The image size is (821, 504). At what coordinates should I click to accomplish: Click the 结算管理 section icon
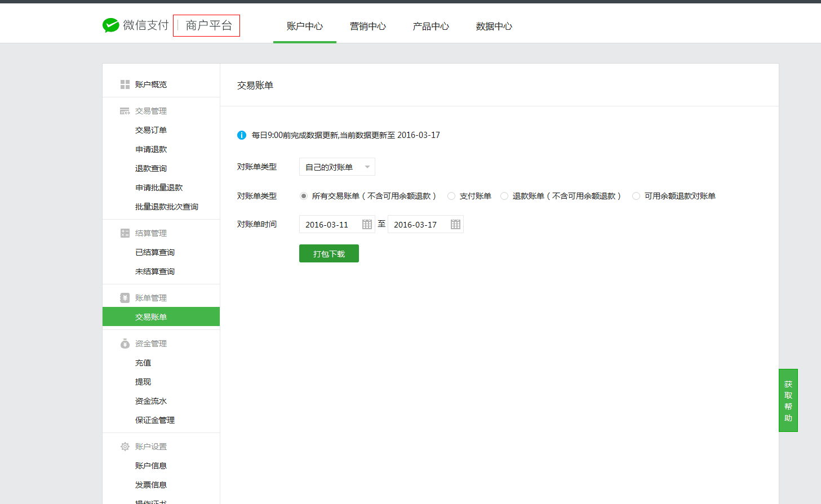point(125,233)
